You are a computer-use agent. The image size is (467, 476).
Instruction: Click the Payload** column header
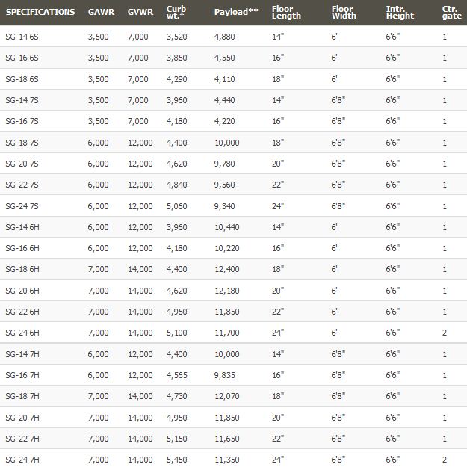tap(235, 13)
